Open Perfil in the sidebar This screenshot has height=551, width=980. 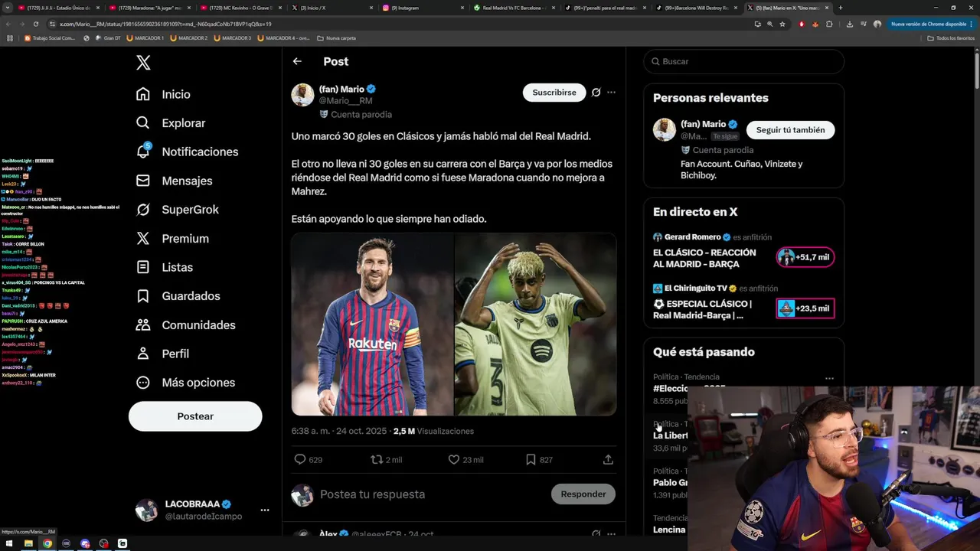point(162,354)
